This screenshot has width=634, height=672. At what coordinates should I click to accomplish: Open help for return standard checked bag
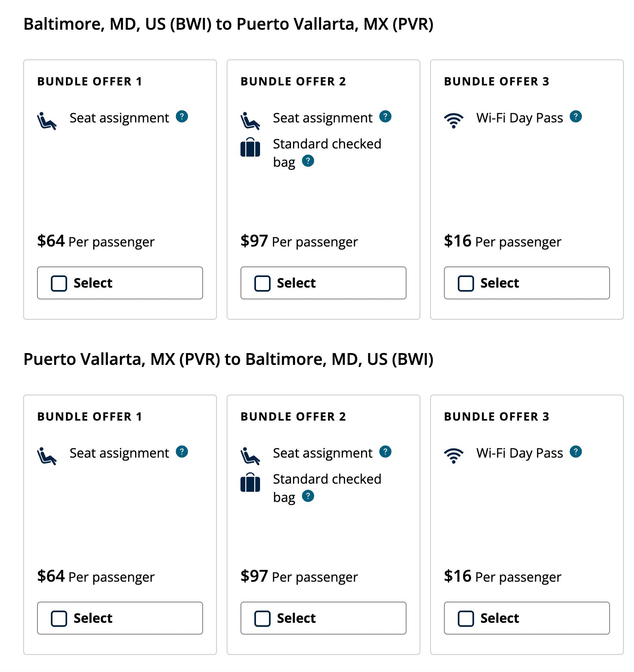coord(308,496)
